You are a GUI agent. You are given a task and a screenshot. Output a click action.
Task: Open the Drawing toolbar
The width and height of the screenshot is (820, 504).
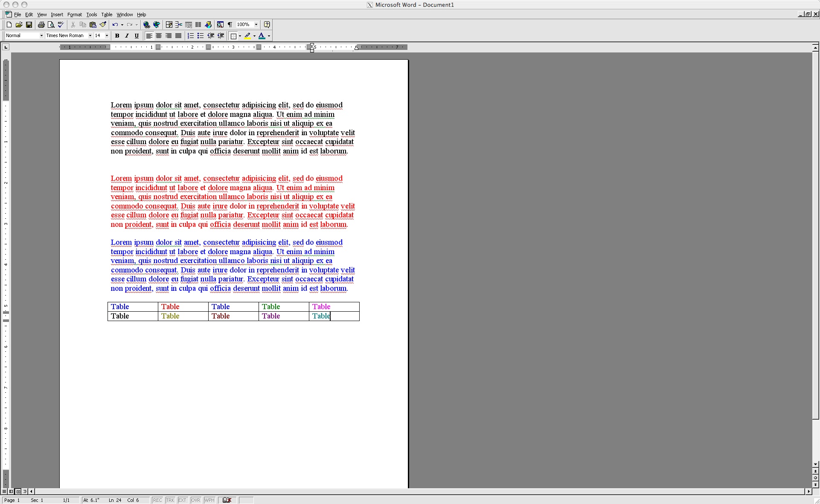coord(208,25)
